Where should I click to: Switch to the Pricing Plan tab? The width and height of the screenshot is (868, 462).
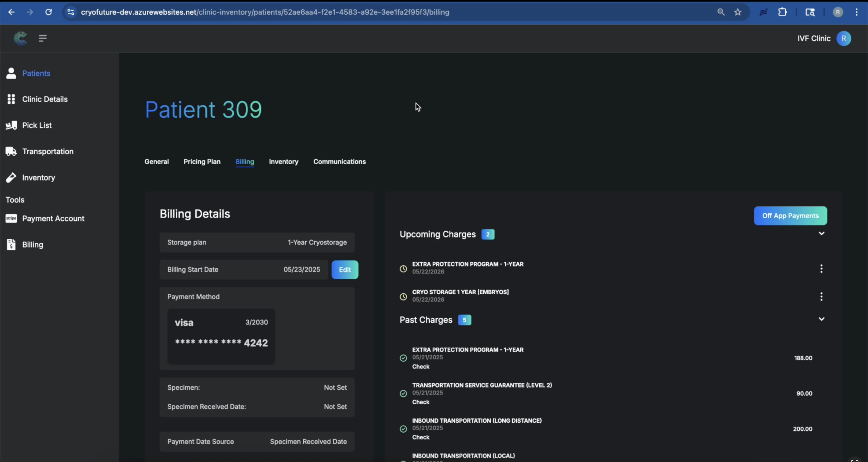tap(202, 161)
